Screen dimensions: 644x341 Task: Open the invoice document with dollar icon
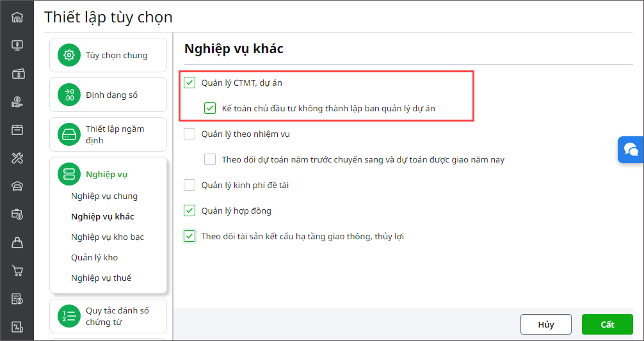pyautogui.click(x=17, y=299)
